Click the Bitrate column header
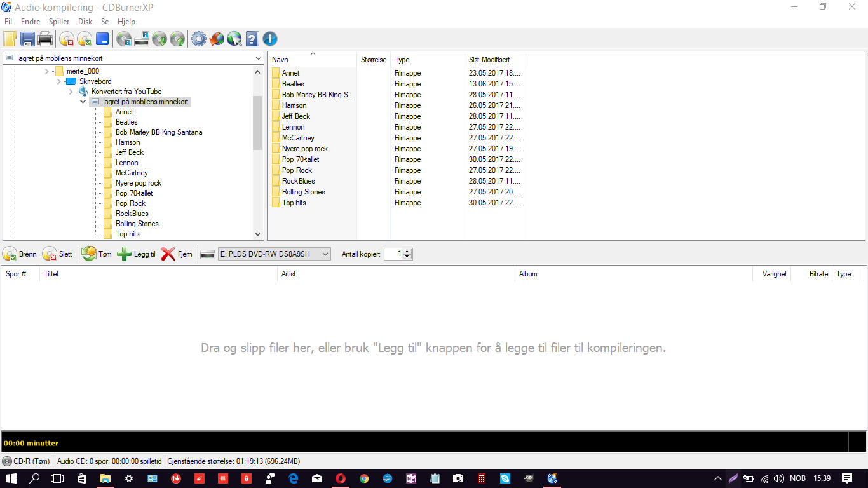Screen dimensions: 868x488 click(811, 274)
